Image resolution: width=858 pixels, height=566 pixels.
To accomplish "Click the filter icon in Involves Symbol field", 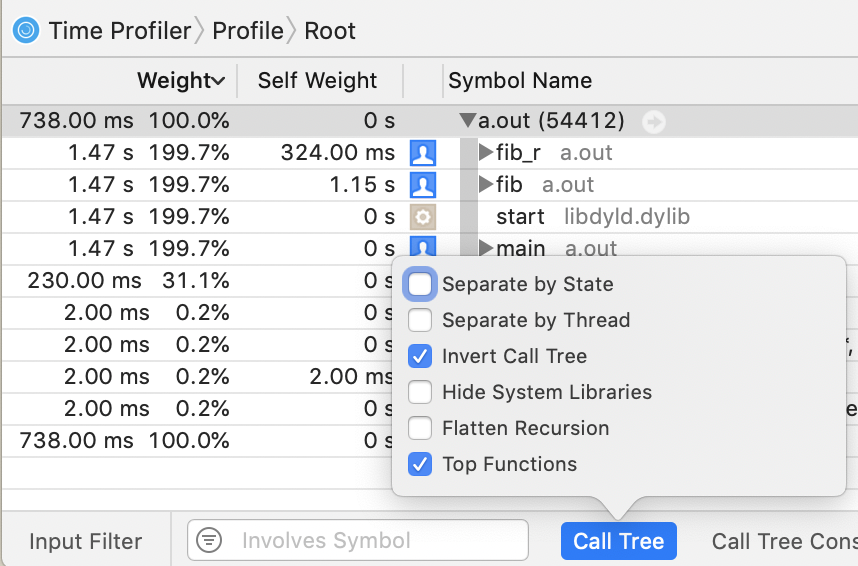I will 209,541.
